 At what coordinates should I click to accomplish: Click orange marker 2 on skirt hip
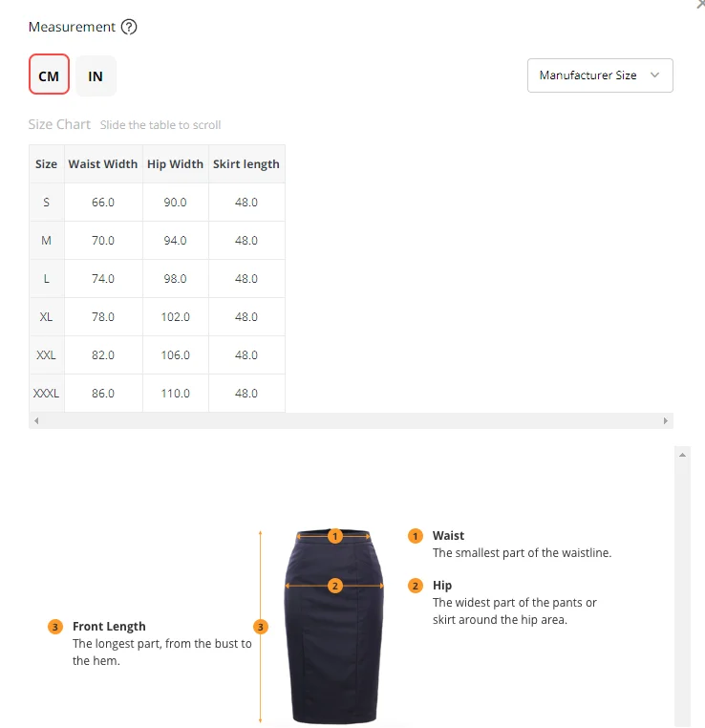click(335, 586)
